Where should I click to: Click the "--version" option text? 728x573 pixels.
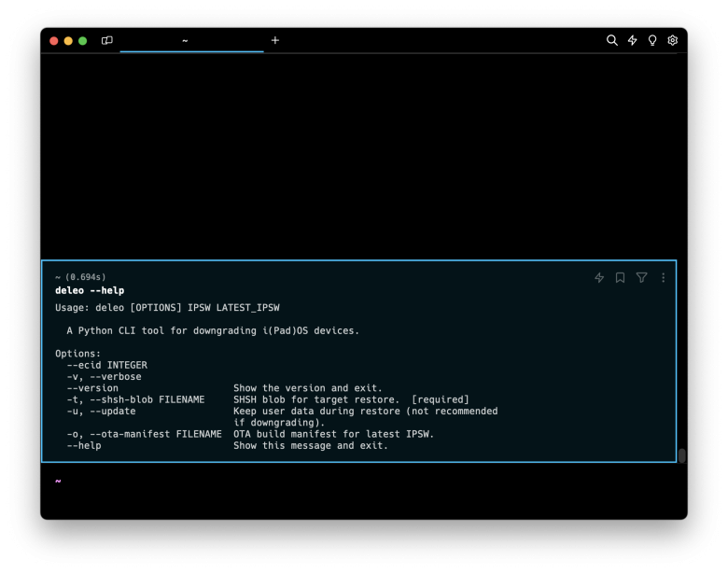pyautogui.click(x=92, y=388)
